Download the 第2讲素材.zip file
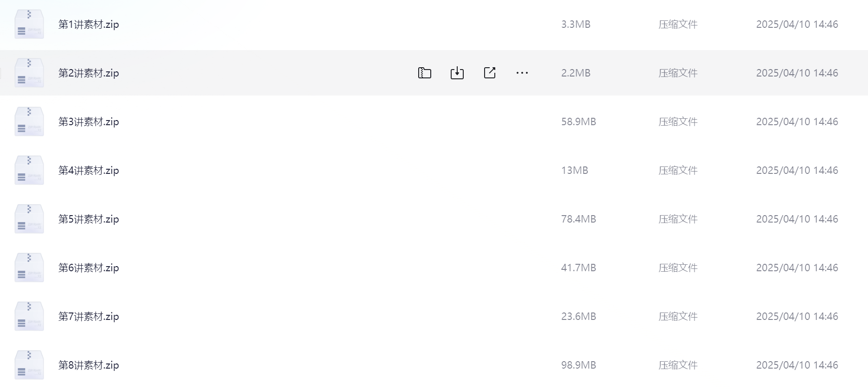The image size is (868, 389). click(x=457, y=73)
